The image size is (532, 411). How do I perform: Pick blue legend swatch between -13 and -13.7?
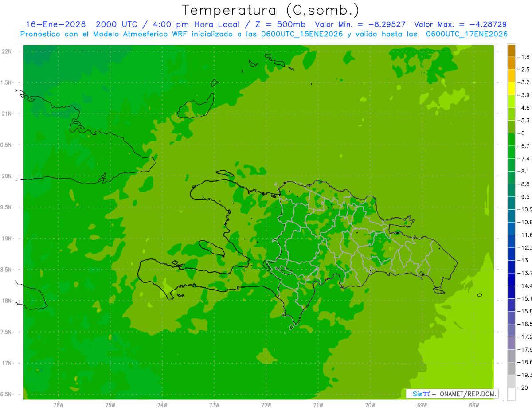(x=511, y=266)
